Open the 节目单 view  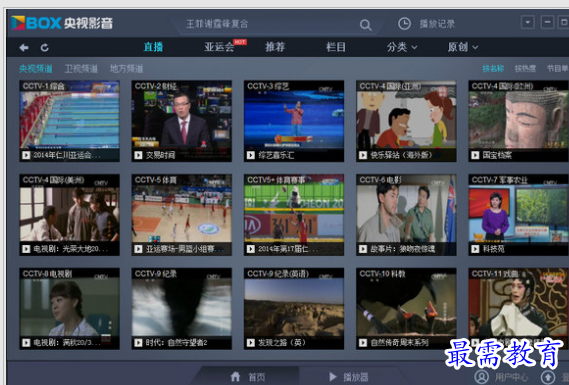coord(557,69)
